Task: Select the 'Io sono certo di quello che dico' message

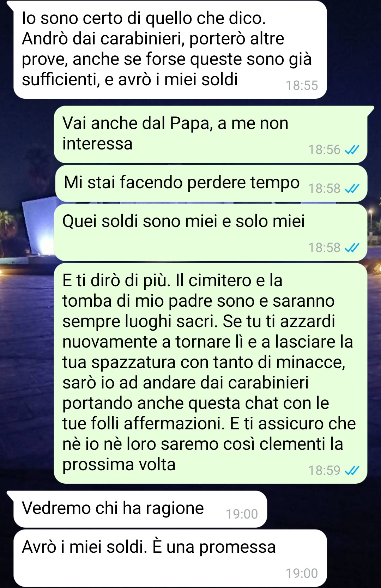Action: (x=170, y=50)
